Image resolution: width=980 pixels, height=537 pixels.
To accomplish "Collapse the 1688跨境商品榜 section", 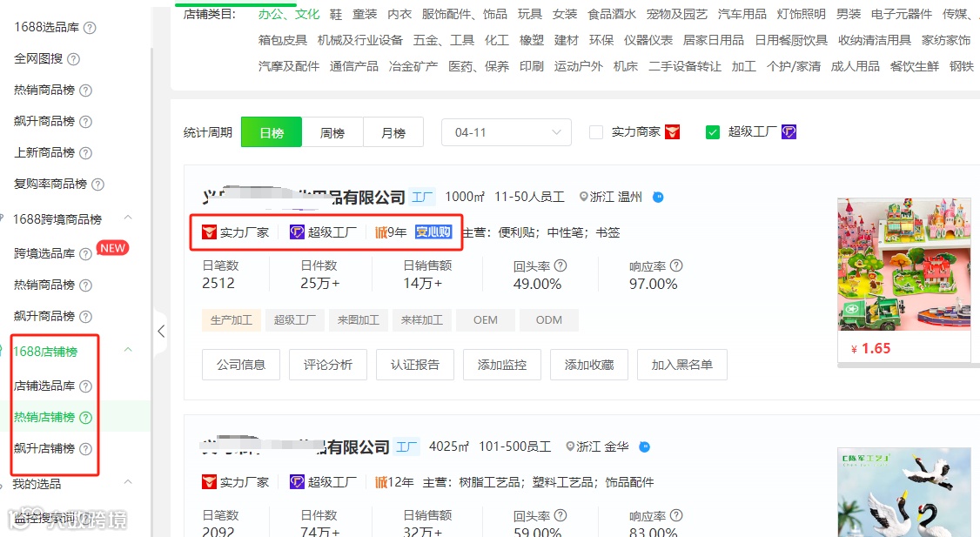I will point(128,218).
